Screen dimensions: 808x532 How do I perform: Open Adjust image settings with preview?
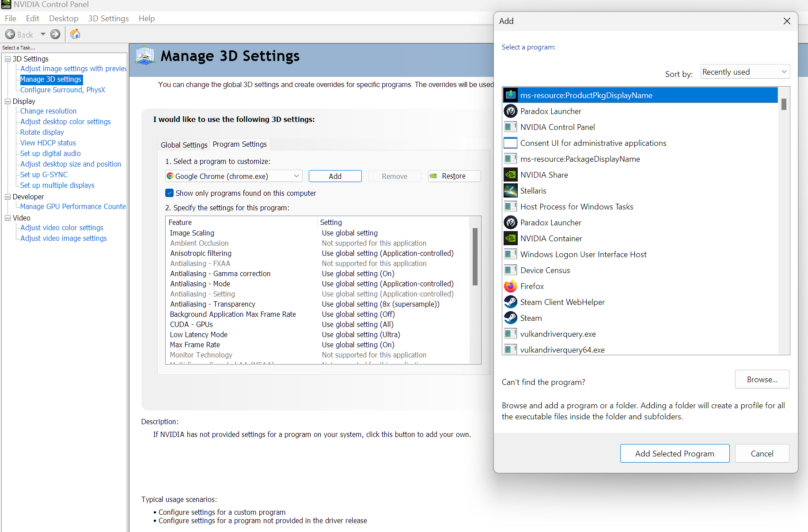pyautogui.click(x=73, y=68)
